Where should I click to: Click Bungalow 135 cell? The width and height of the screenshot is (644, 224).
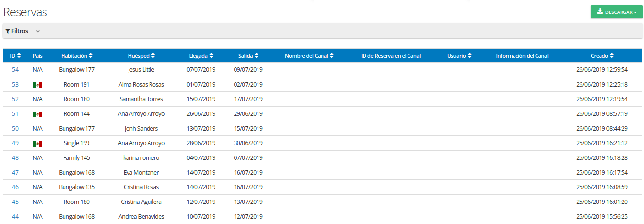77,187
